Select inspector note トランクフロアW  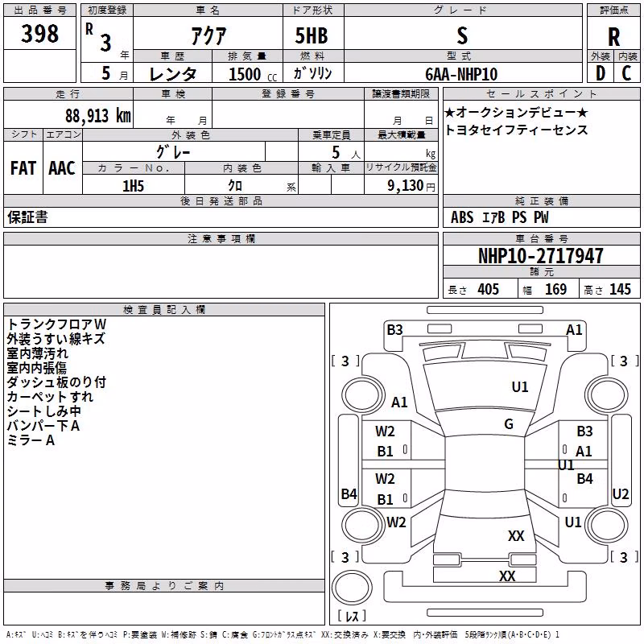pos(56,324)
